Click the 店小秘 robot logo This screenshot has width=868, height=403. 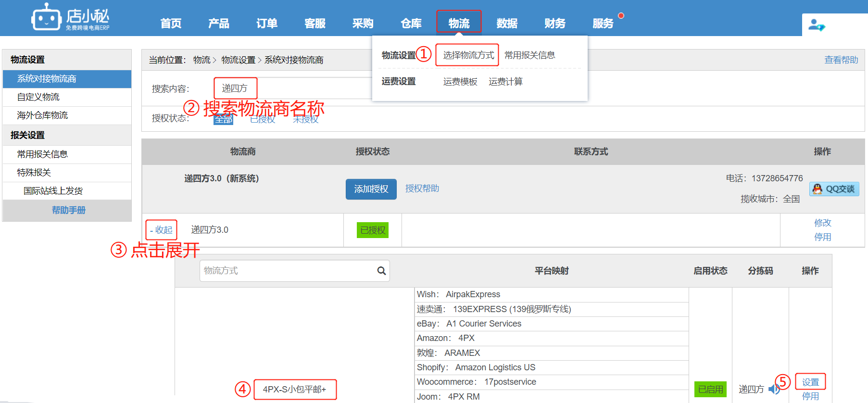[x=70, y=17]
